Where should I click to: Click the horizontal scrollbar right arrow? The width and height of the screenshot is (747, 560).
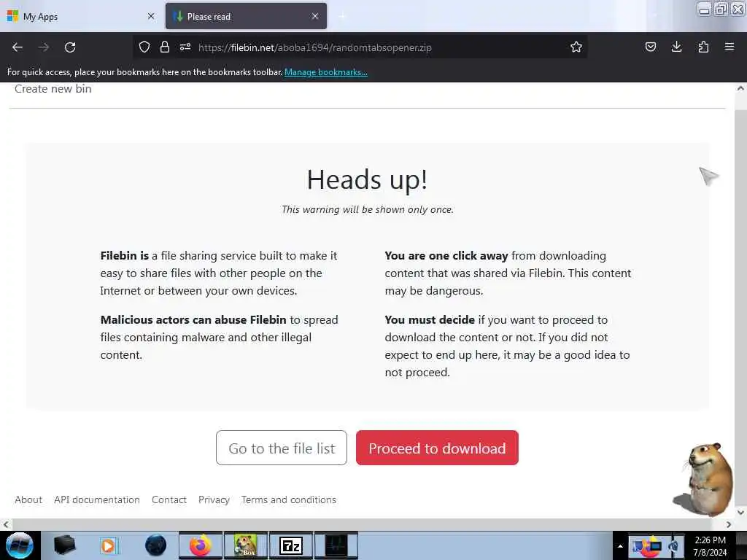(x=729, y=524)
